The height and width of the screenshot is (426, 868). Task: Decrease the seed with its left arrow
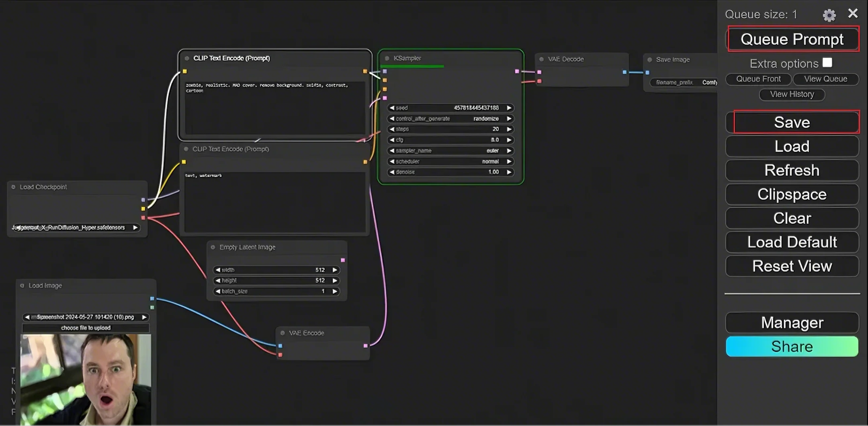click(392, 108)
